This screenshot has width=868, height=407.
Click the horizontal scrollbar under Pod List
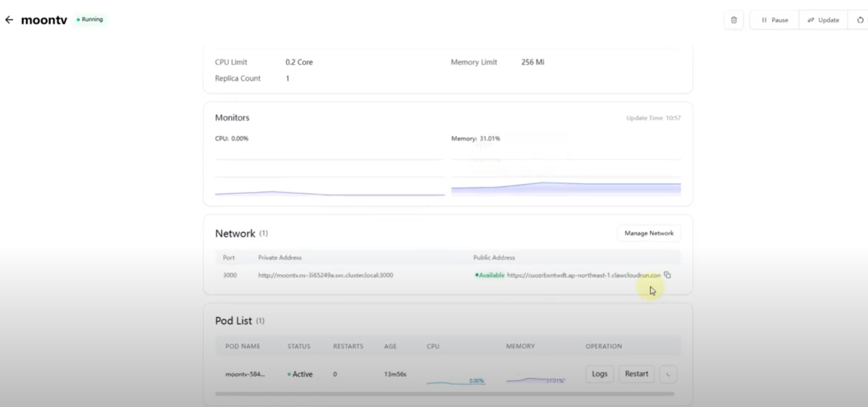pos(445,394)
